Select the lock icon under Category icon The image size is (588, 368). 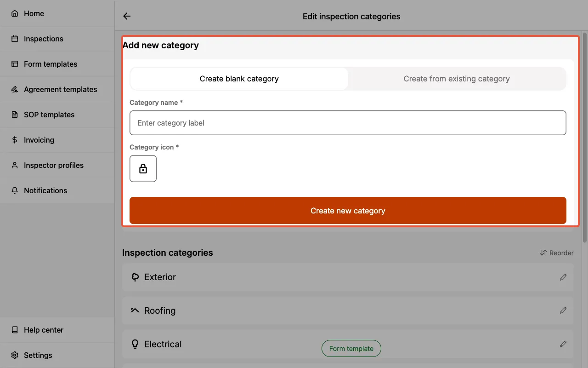click(x=143, y=168)
